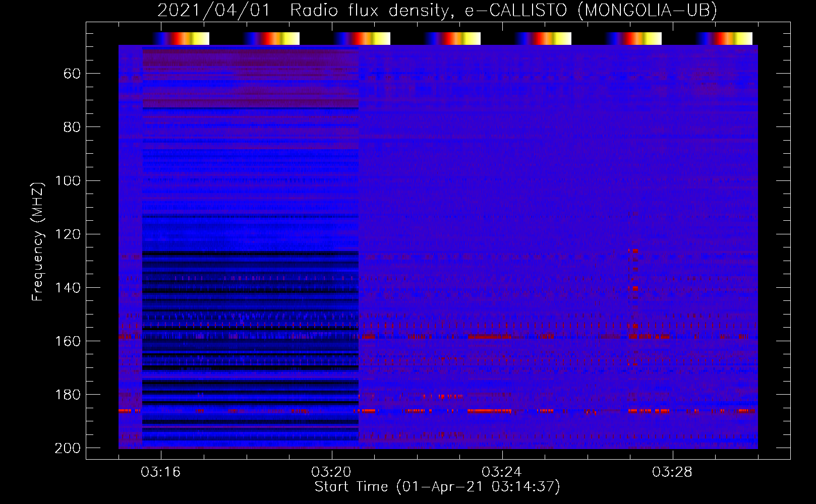Click the 03:28 time tick label
The image size is (816, 504).
[672, 472]
